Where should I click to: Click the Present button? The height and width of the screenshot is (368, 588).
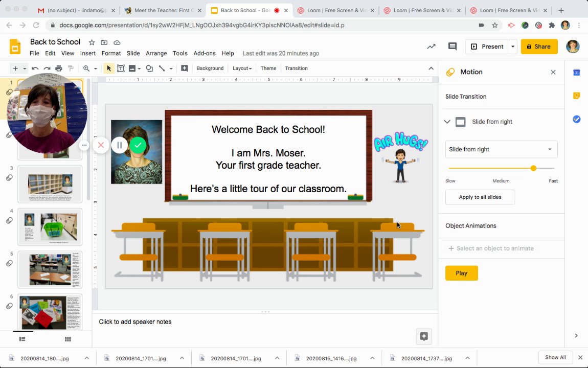tap(487, 47)
